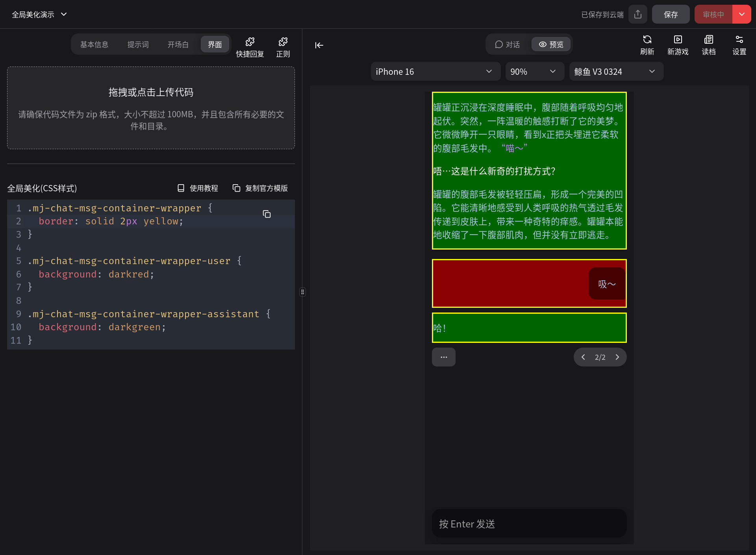Switch to 预览 preview mode
Image resolution: width=756 pixels, height=555 pixels.
click(x=551, y=44)
